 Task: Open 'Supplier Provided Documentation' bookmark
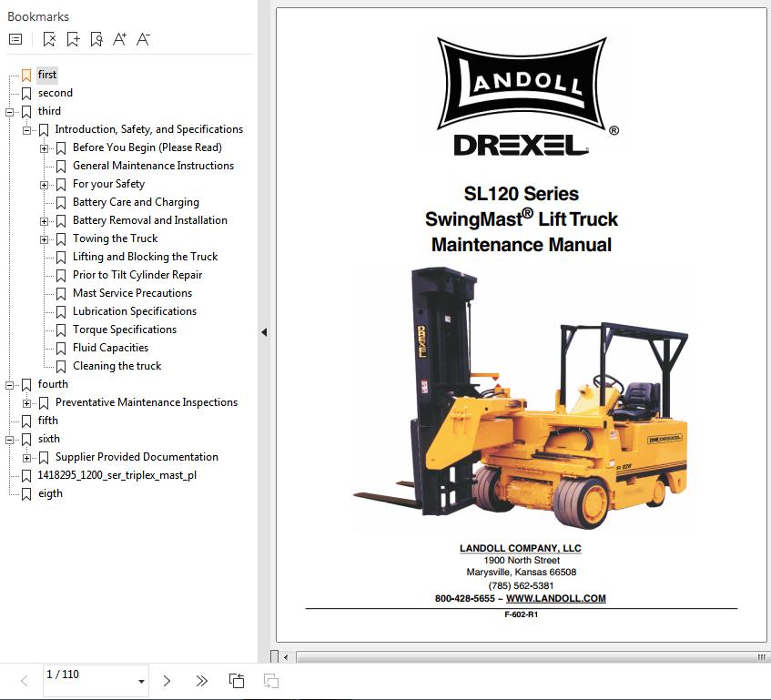137,457
